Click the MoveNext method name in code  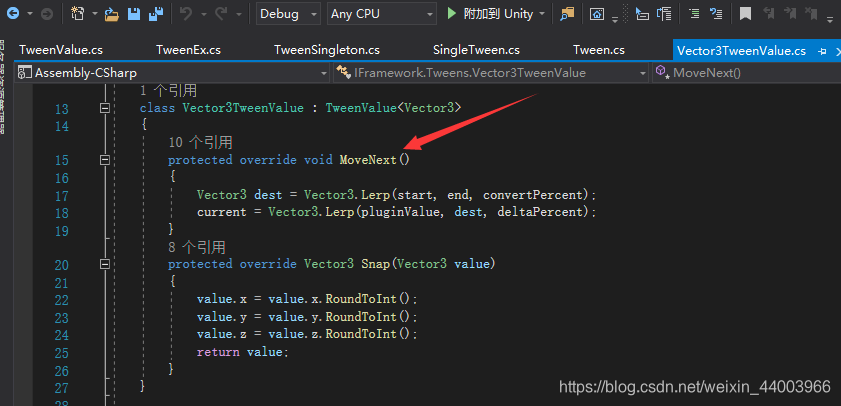pyautogui.click(x=368, y=160)
